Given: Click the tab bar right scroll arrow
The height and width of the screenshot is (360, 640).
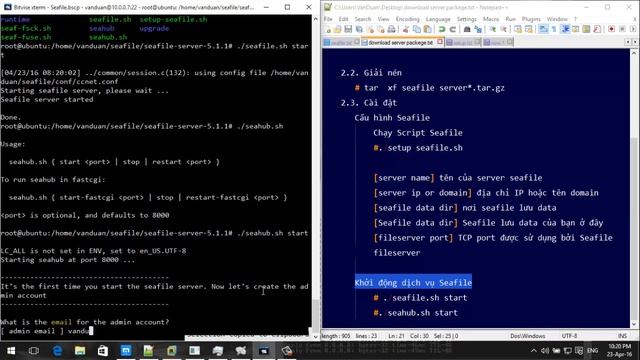Looking at the screenshot, I should [635, 42].
